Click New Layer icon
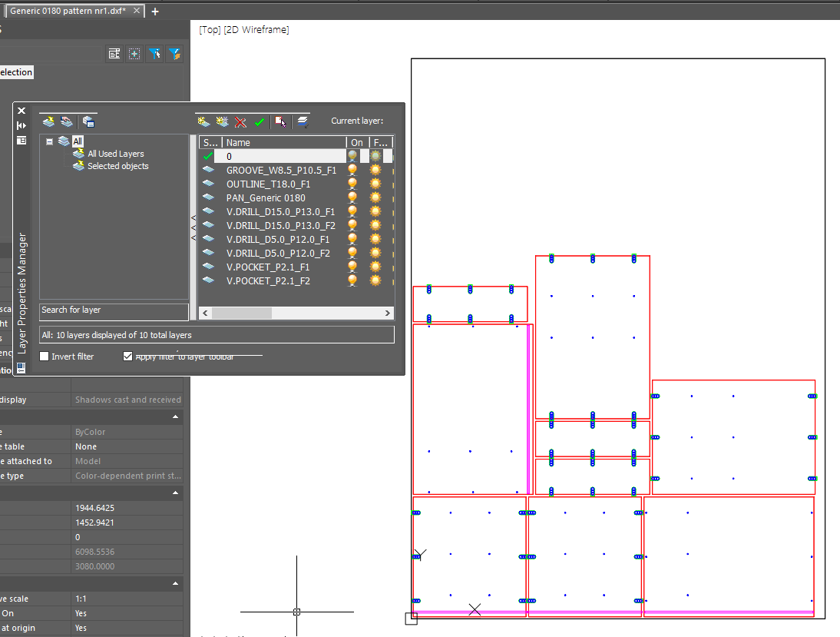This screenshot has width=840, height=637. pos(203,121)
